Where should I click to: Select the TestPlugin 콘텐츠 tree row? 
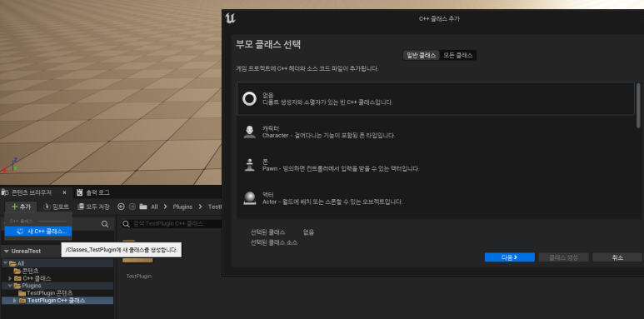(x=57, y=293)
